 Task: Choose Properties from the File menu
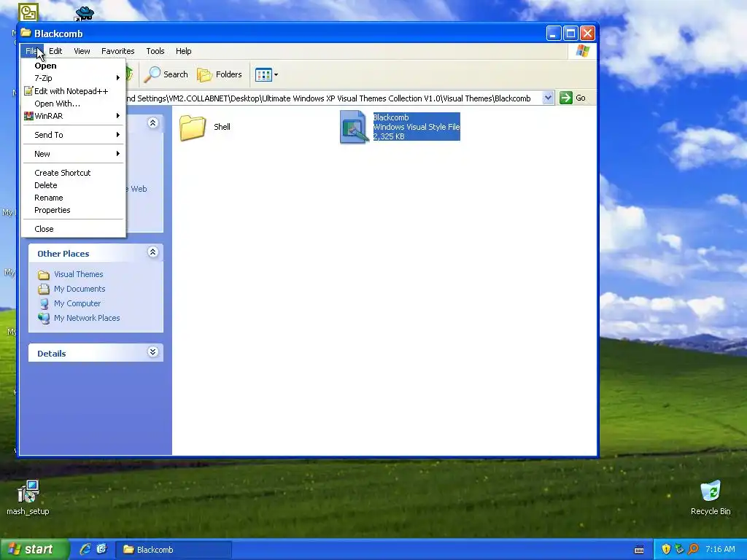click(x=74, y=210)
